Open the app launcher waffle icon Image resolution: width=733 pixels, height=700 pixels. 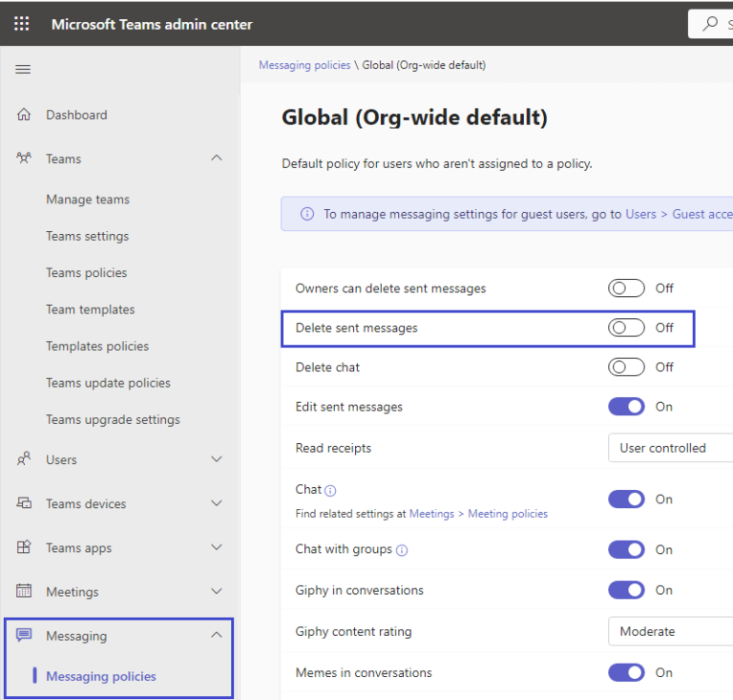point(22,23)
